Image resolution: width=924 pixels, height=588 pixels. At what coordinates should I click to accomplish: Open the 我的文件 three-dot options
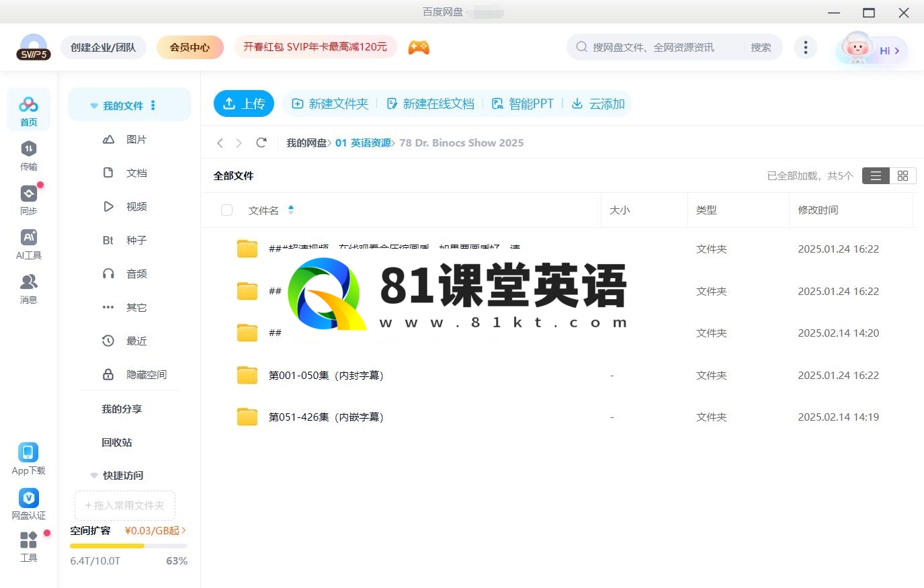point(153,106)
